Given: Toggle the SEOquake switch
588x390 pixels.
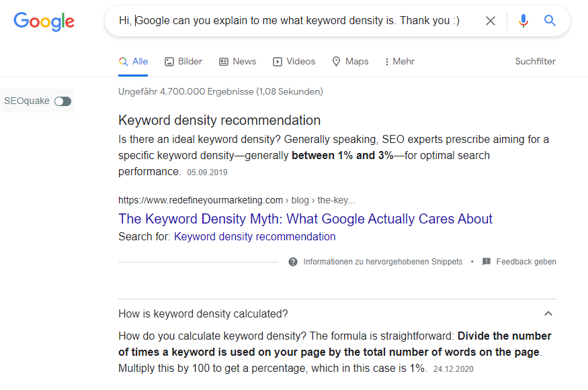Looking at the screenshot, I should pyautogui.click(x=62, y=101).
